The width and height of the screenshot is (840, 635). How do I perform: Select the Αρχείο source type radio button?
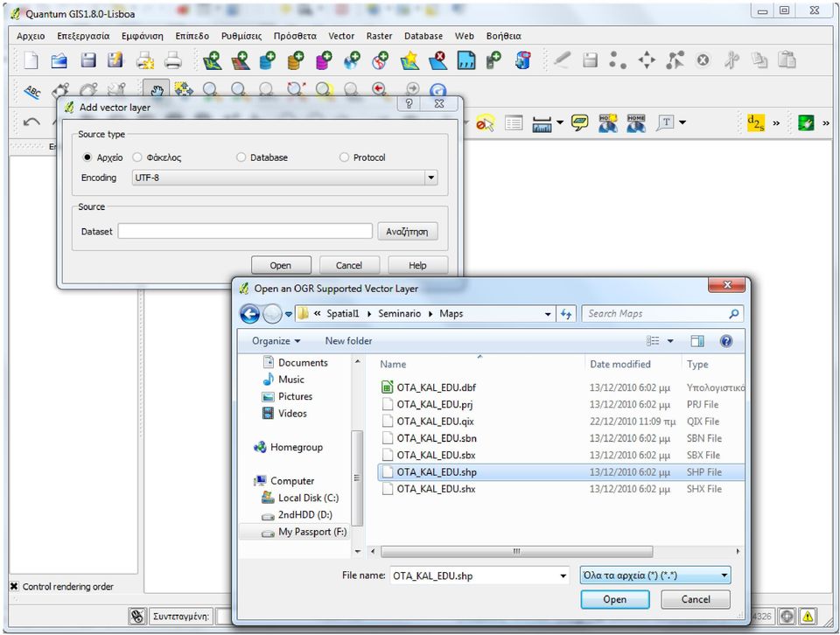pyautogui.click(x=87, y=157)
